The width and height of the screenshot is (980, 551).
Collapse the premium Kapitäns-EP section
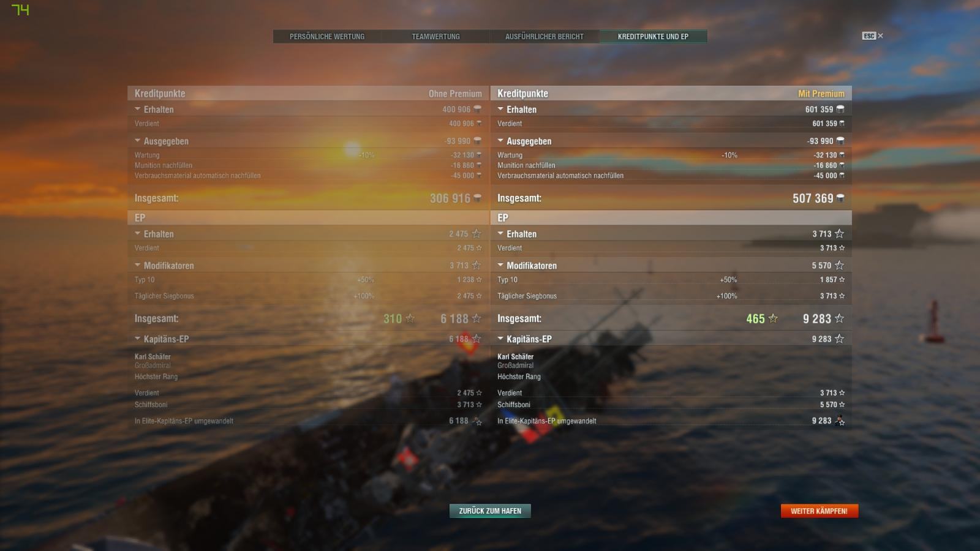(500, 339)
